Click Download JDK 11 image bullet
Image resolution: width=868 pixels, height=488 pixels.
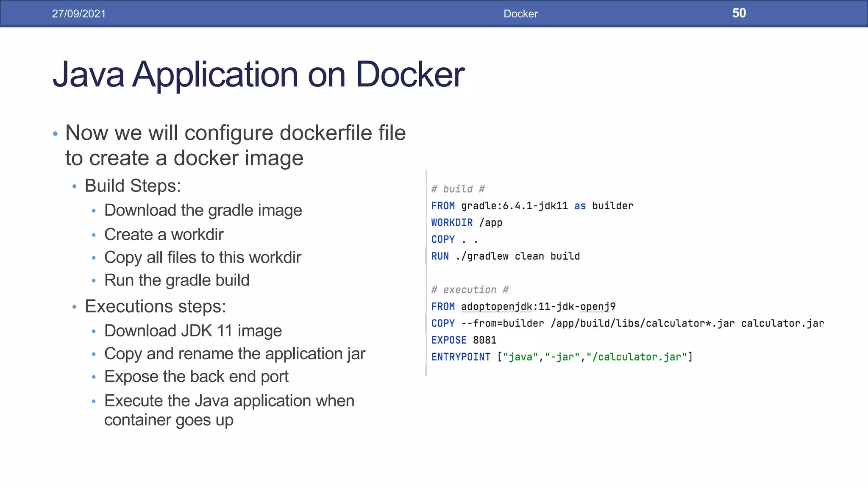[x=193, y=330]
